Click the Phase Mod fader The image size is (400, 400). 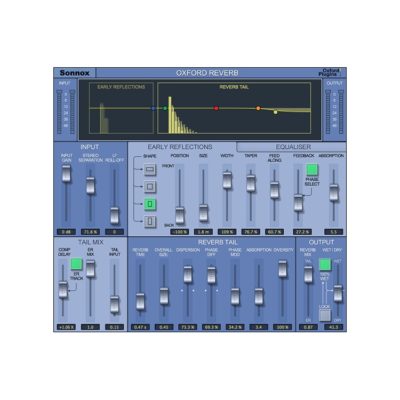pos(235,297)
